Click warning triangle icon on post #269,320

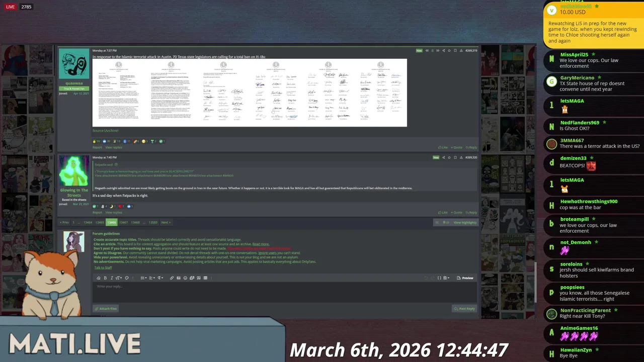point(461,157)
